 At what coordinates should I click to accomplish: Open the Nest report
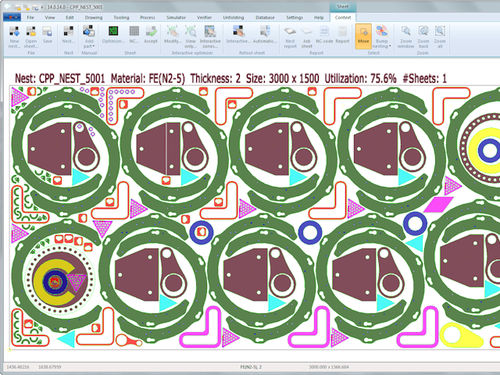tap(290, 37)
